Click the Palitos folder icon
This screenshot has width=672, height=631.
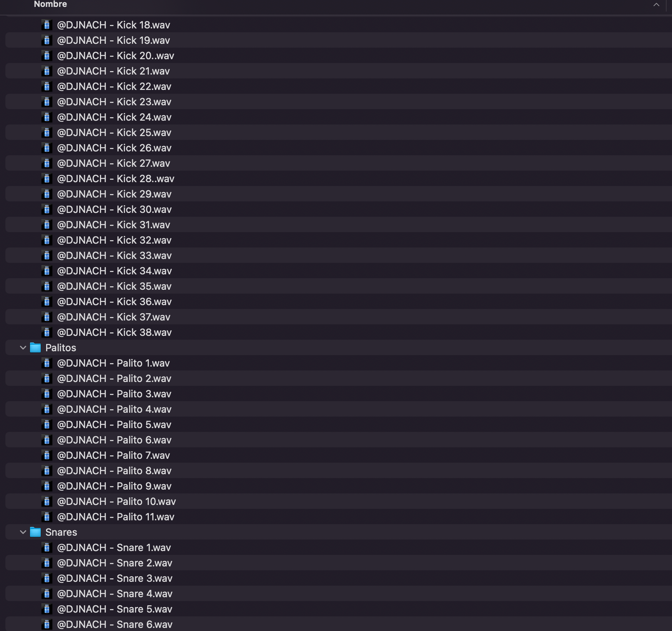point(35,348)
